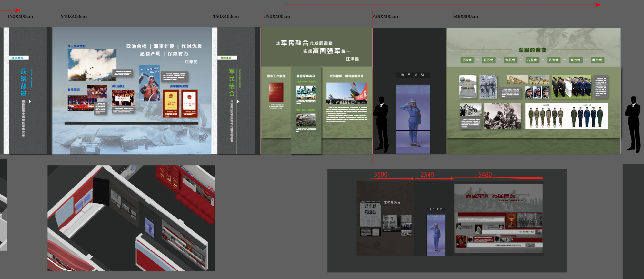Click the 八七式 uniform tag

click(x=553, y=60)
